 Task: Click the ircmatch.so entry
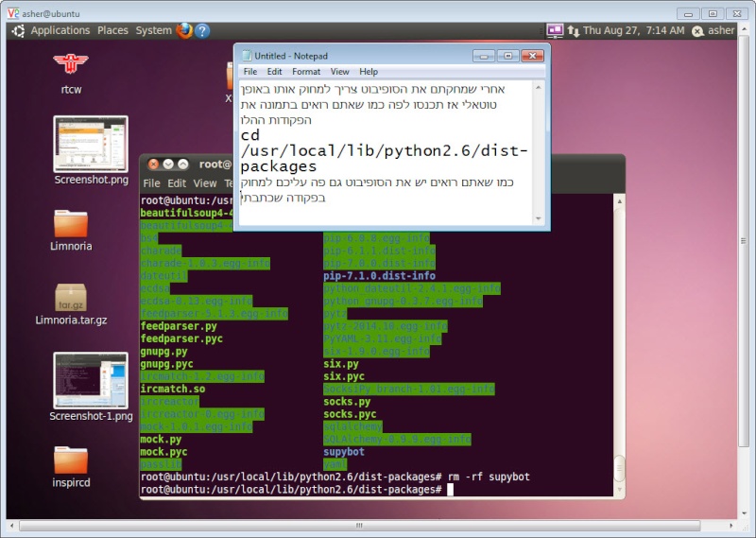(x=173, y=389)
